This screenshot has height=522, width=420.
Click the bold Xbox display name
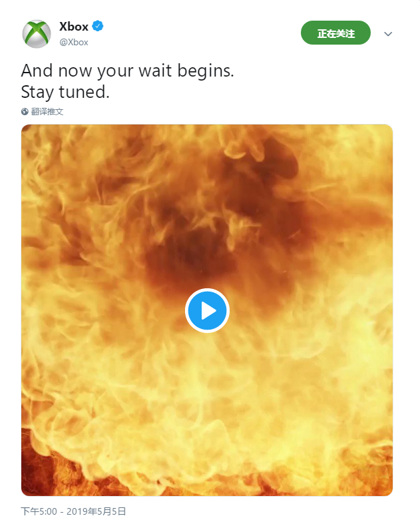73,27
